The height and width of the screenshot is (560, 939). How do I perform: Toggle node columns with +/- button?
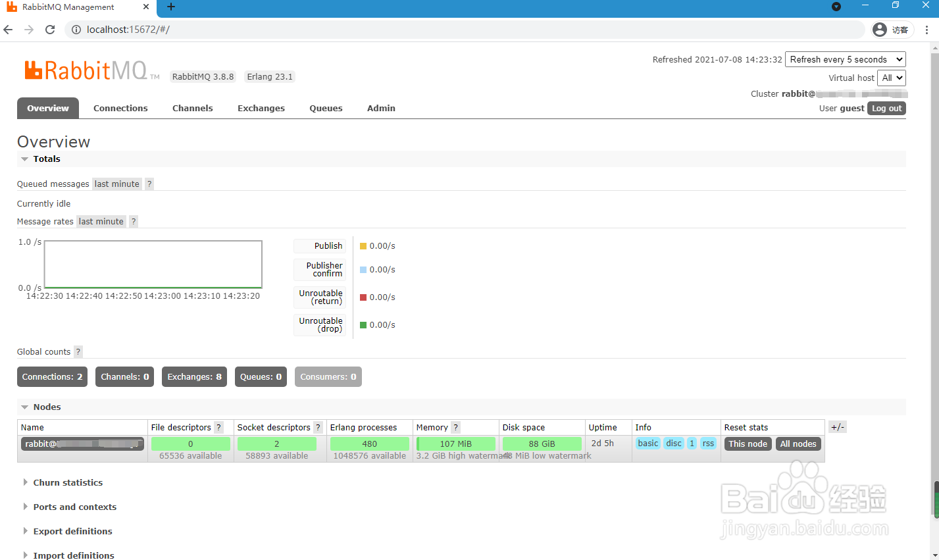click(838, 427)
